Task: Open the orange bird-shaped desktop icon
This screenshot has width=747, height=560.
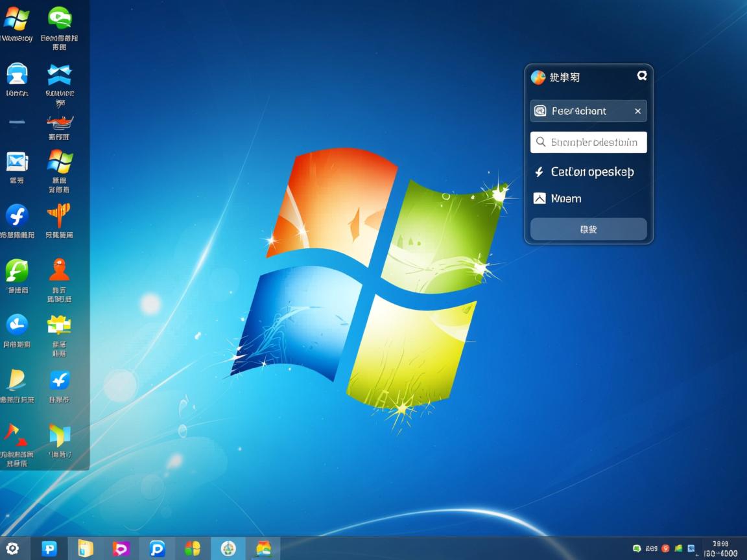Action: coord(58,216)
